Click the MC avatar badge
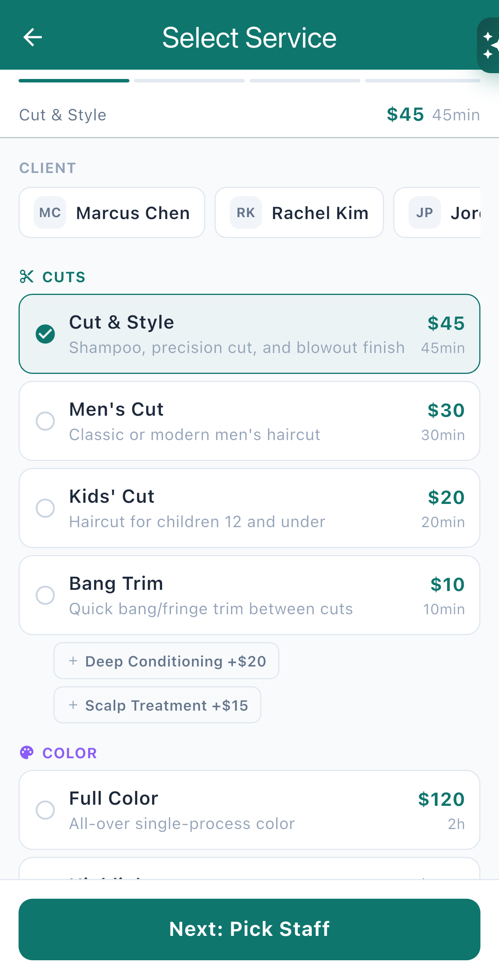 click(x=50, y=212)
